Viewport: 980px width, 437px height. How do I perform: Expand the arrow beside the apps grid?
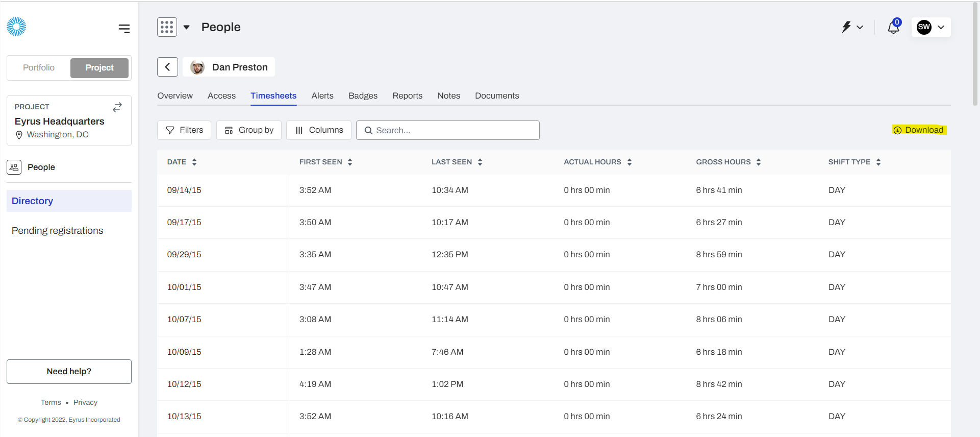coord(187,27)
